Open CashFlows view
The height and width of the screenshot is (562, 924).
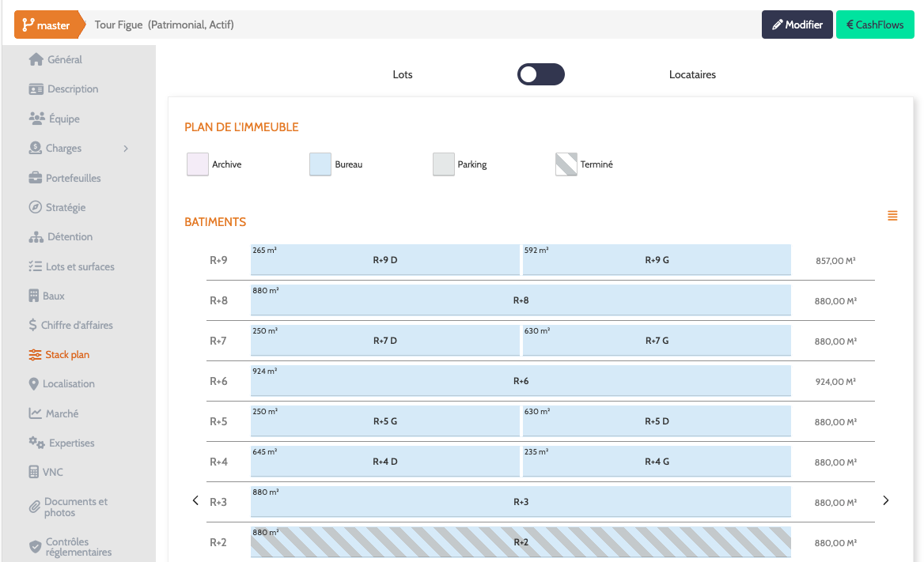[875, 25]
